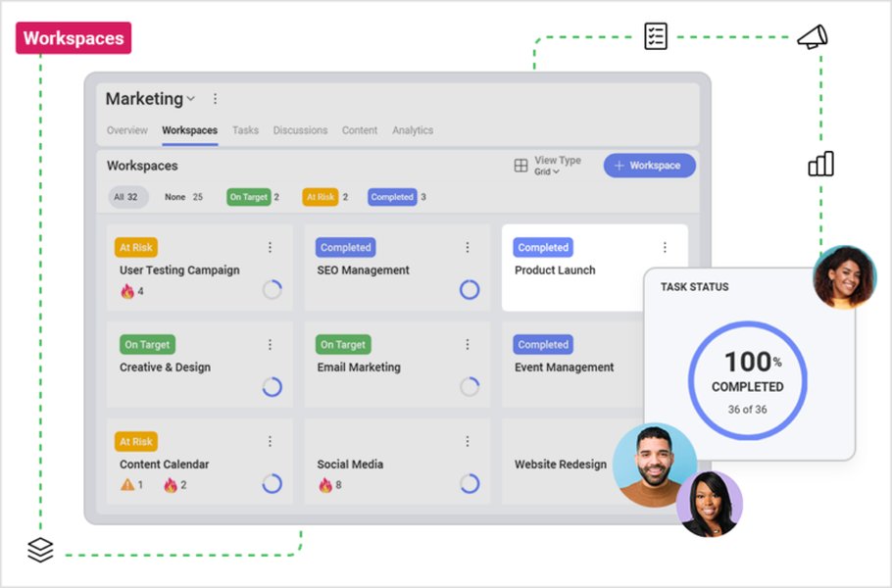Open the Email Marketing workspace
Image resolution: width=892 pixels, height=588 pixels.
(x=397, y=365)
